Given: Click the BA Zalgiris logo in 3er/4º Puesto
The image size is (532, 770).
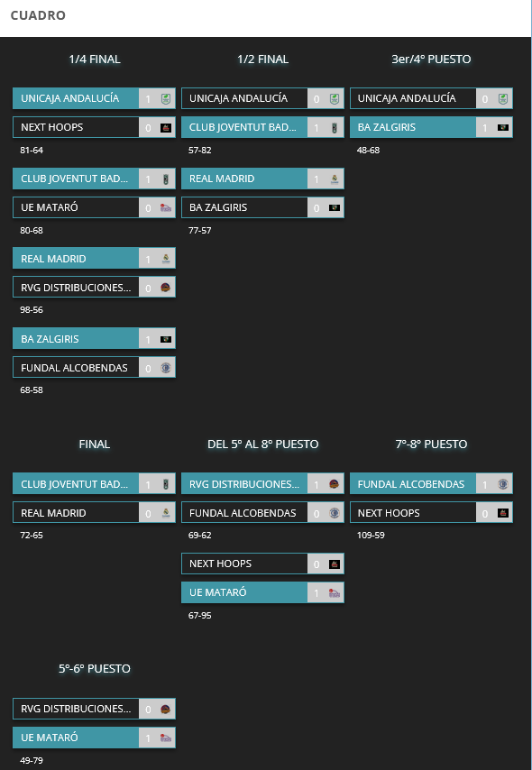Looking at the screenshot, I should pos(502,128).
